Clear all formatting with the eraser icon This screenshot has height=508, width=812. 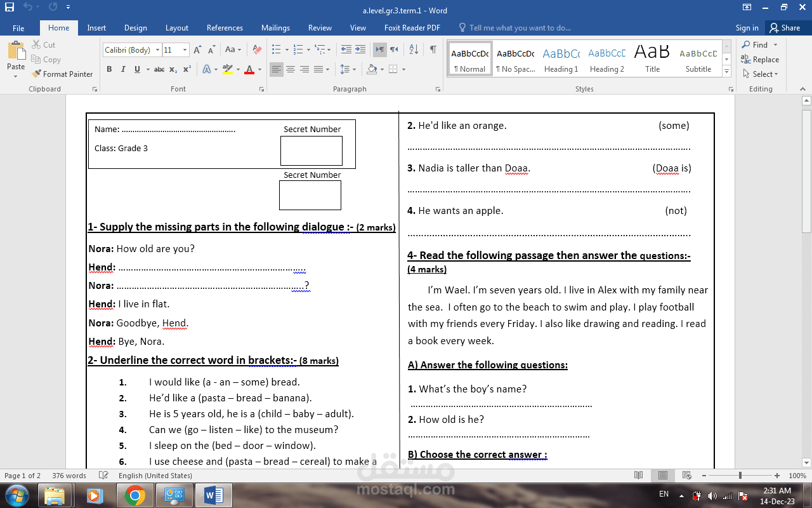coord(257,50)
